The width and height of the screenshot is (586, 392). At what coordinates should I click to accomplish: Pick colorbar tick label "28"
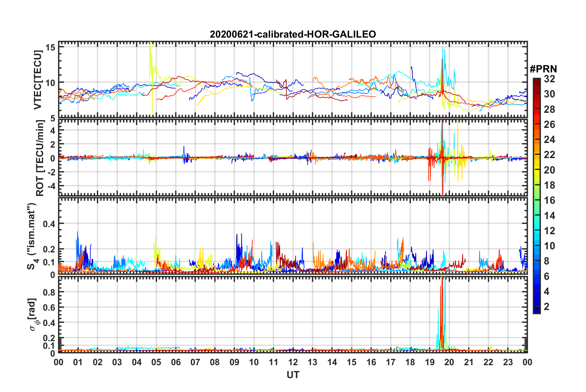(549, 109)
